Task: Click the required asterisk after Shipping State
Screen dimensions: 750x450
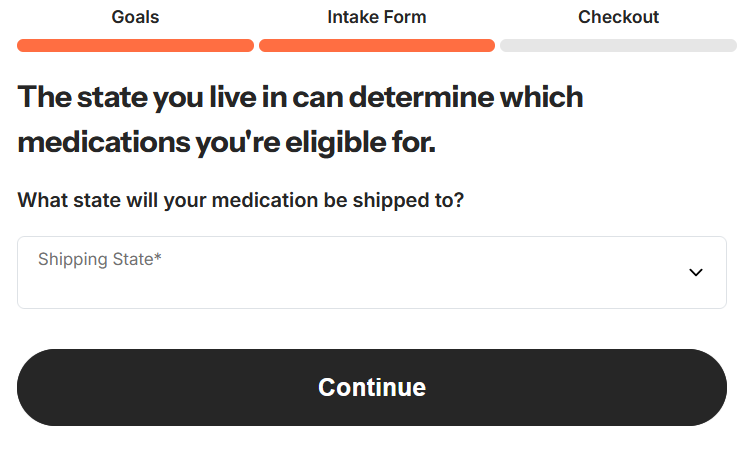Action: [x=158, y=259]
